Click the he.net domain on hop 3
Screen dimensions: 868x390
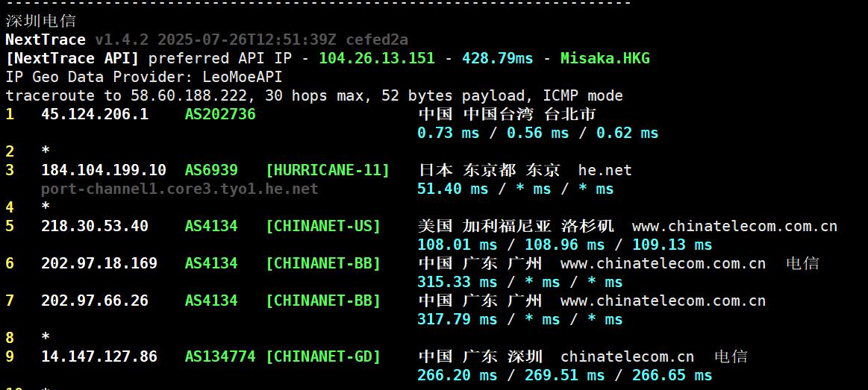pos(605,170)
